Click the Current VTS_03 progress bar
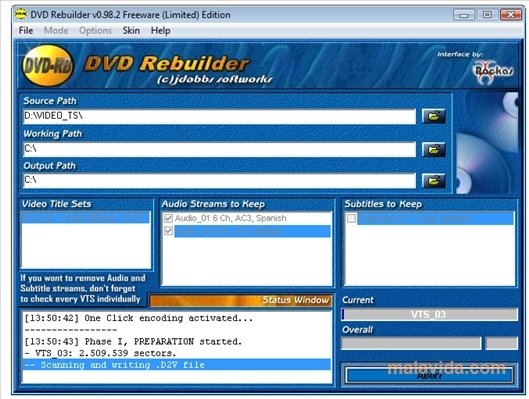The image size is (529, 399). (x=429, y=314)
